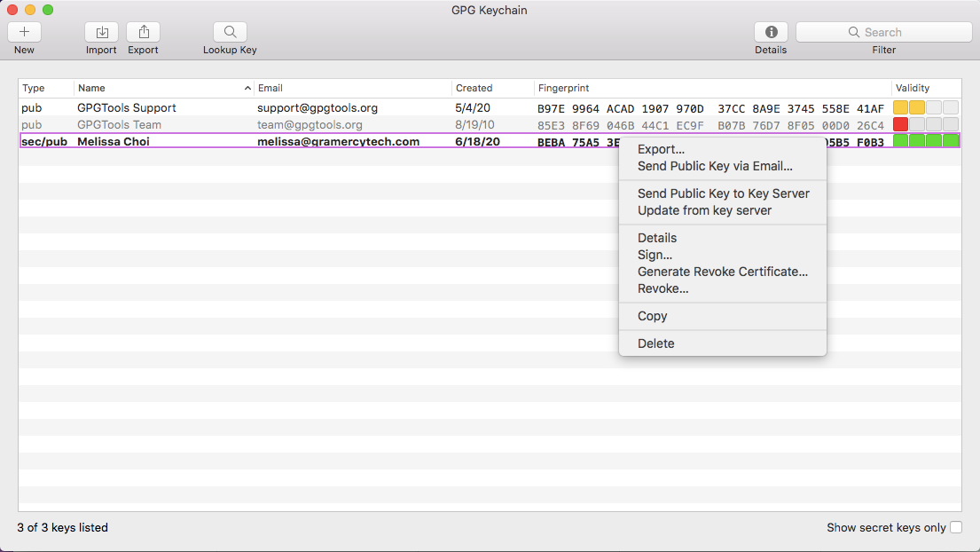Screen dimensions: 980x552
Task: Click support@gpgtools.org email cell
Action: point(318,107)
